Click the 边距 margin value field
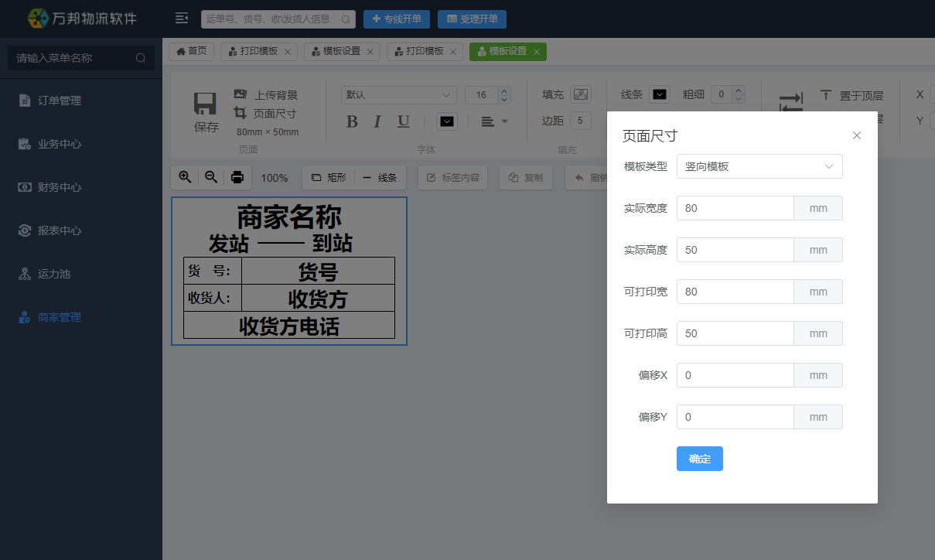This screenshot has width=935, height=560. [x=581, y=121]
